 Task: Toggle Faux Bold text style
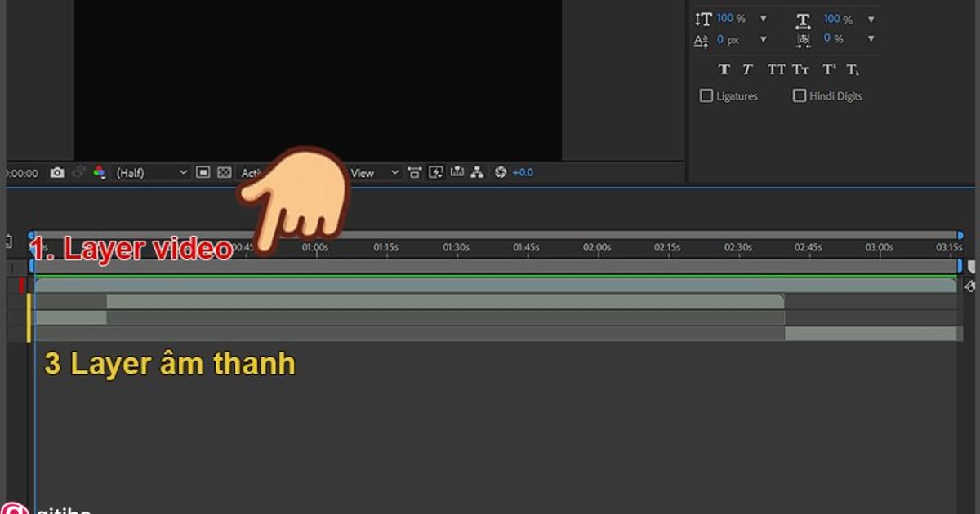724,69
